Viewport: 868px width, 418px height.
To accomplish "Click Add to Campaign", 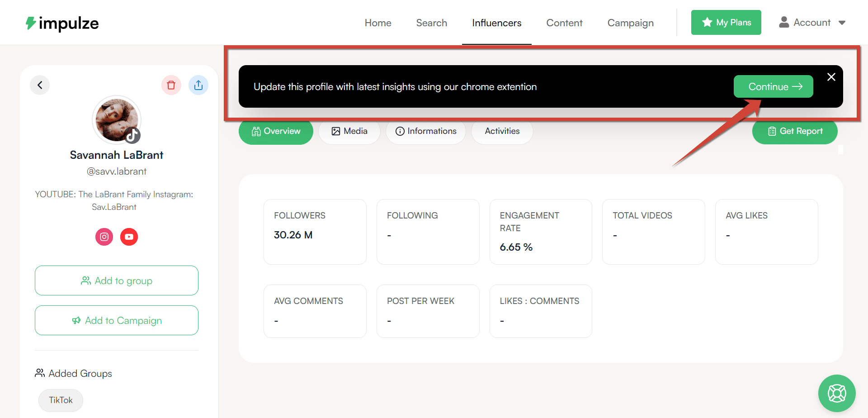I will [x=117, y=320].
